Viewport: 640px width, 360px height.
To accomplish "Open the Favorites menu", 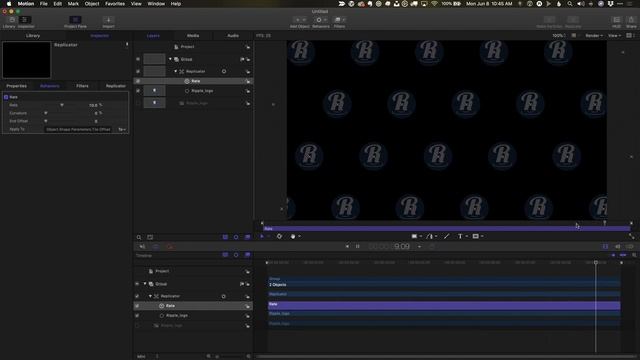I will 115,4.
